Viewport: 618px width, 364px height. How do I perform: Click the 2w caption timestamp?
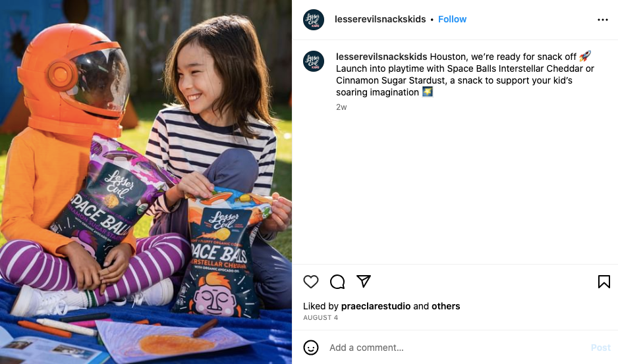pos(341,107)
